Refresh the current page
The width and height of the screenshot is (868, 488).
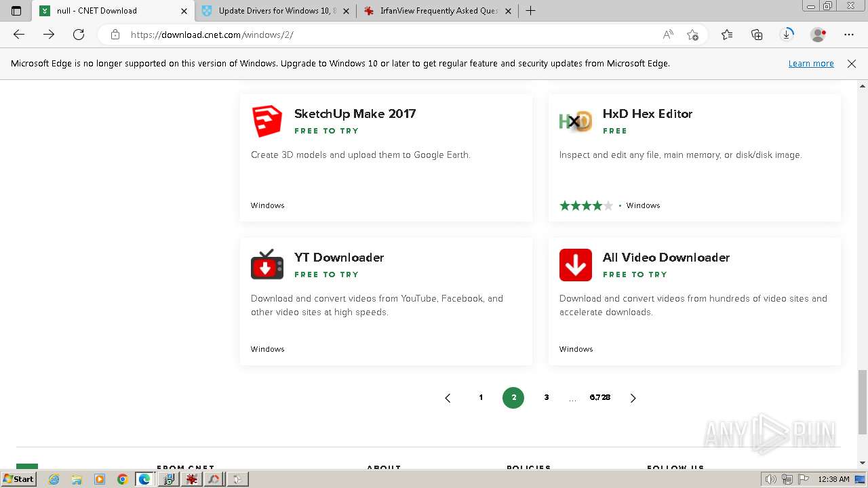79,35
